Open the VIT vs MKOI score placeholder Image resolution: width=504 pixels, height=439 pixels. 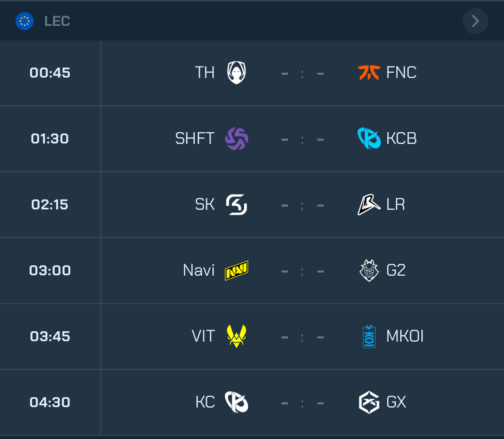click(302, 337)
